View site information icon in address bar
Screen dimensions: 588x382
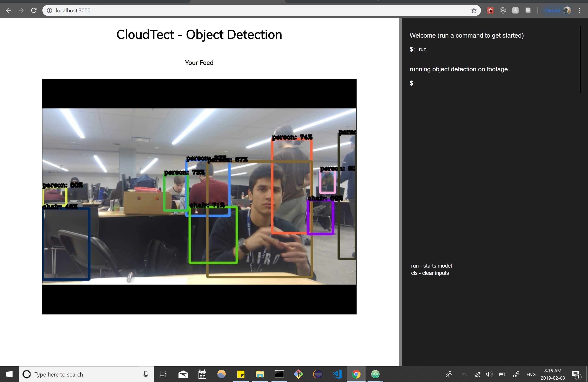coord(50,10)
